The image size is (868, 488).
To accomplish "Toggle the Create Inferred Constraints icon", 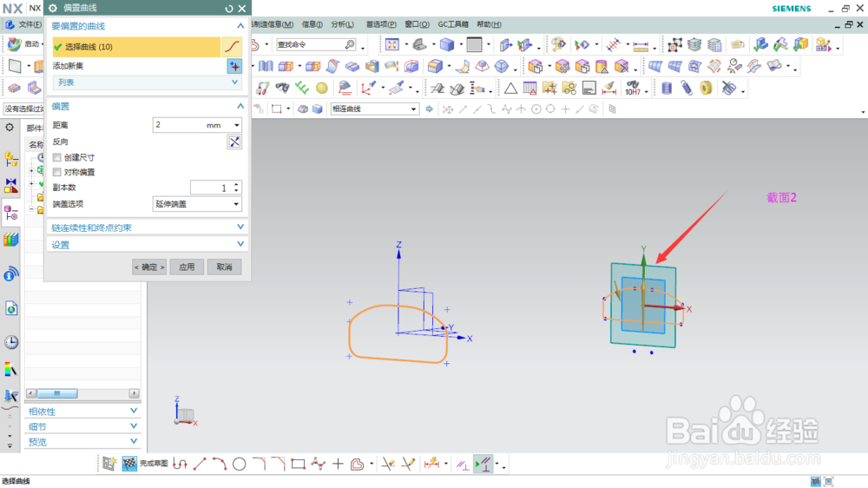I will 483,465.
